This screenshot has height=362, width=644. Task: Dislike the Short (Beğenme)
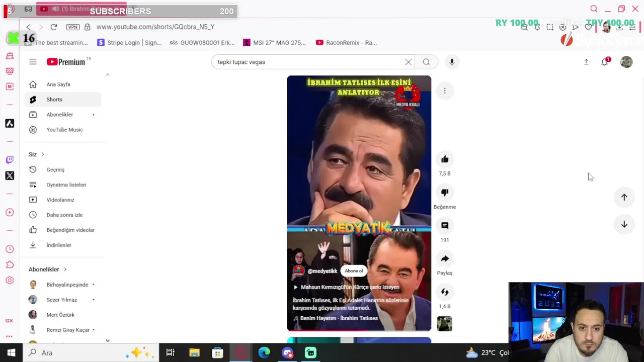tap(445, 193)
